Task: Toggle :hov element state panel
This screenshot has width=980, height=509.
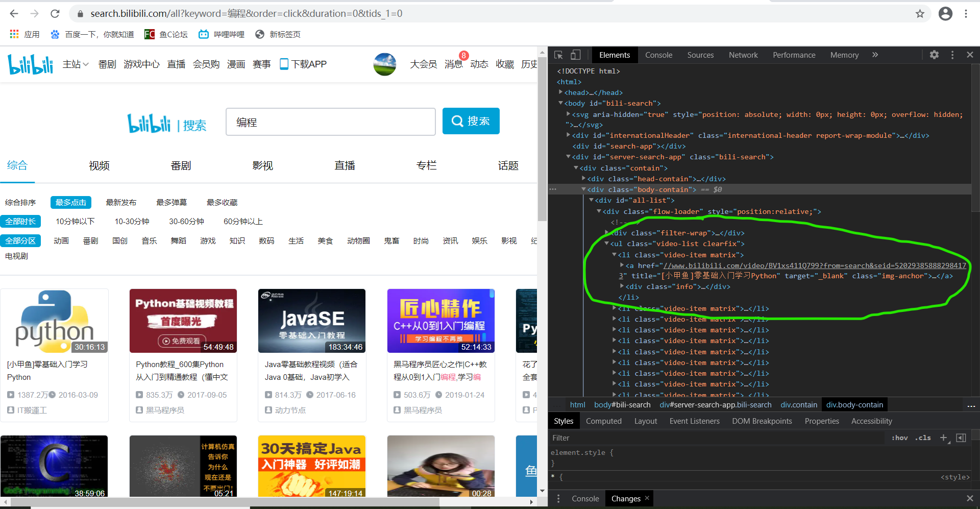Action: tap(899, 438)
